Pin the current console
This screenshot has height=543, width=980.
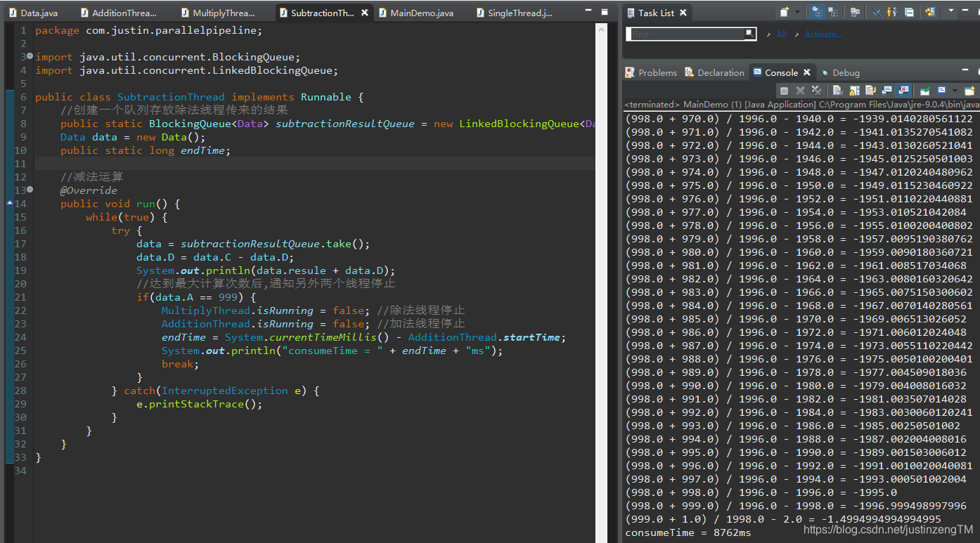tap(924, 91)
